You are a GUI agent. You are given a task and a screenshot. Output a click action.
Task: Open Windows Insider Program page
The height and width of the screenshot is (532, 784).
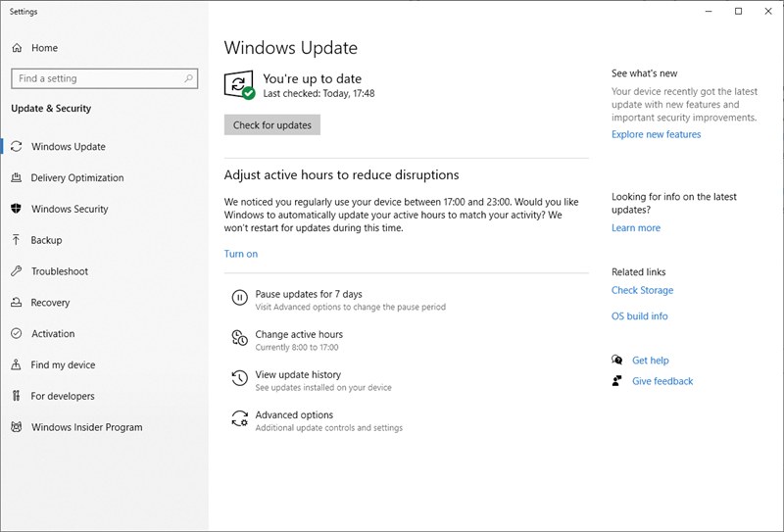point(86,427)
